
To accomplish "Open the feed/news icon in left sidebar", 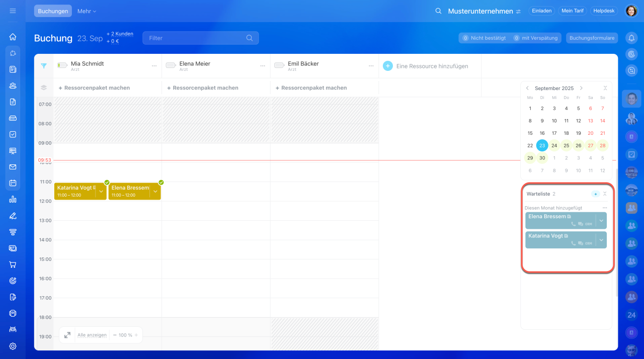I will tap(13, 69).
